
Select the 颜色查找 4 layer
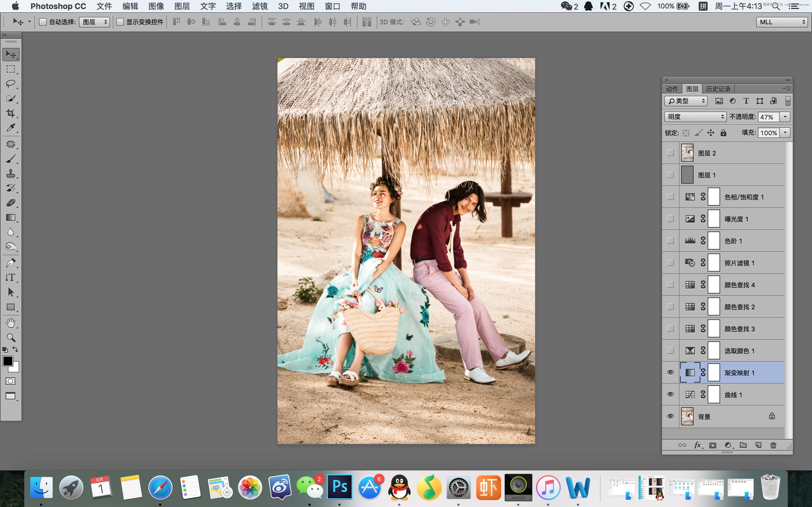(x=740, y=285)
